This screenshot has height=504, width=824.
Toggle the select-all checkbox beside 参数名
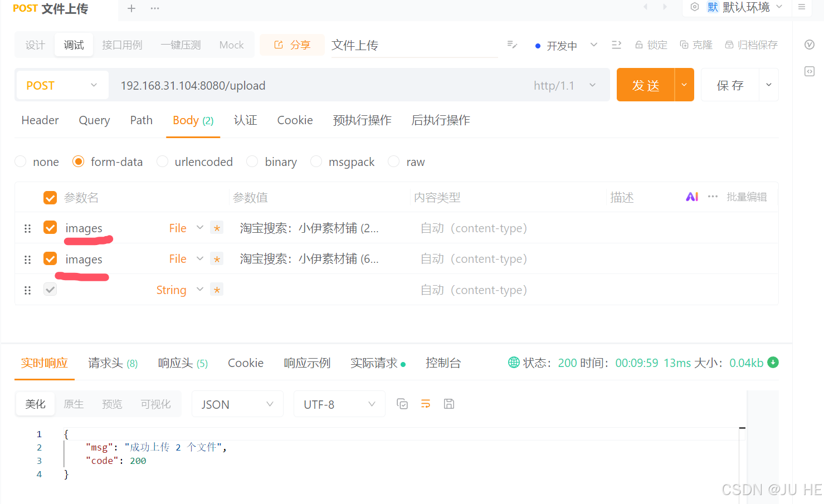(x=50, y=198)
